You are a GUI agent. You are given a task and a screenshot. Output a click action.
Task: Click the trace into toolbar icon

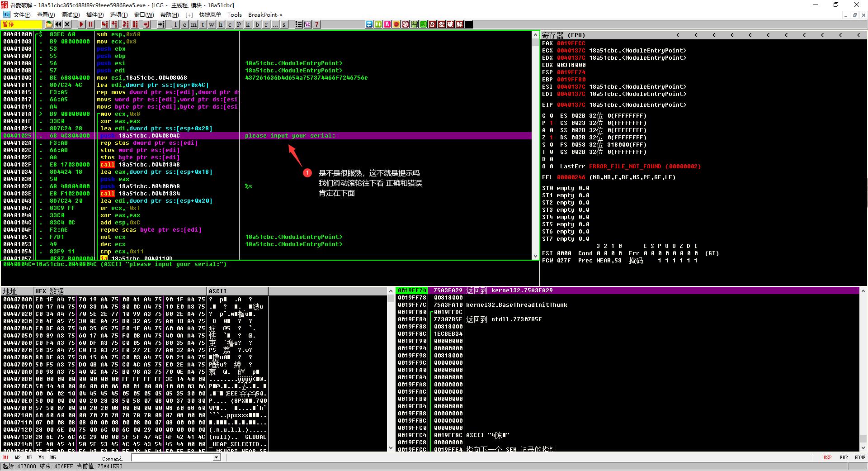[x=125, y=24]
